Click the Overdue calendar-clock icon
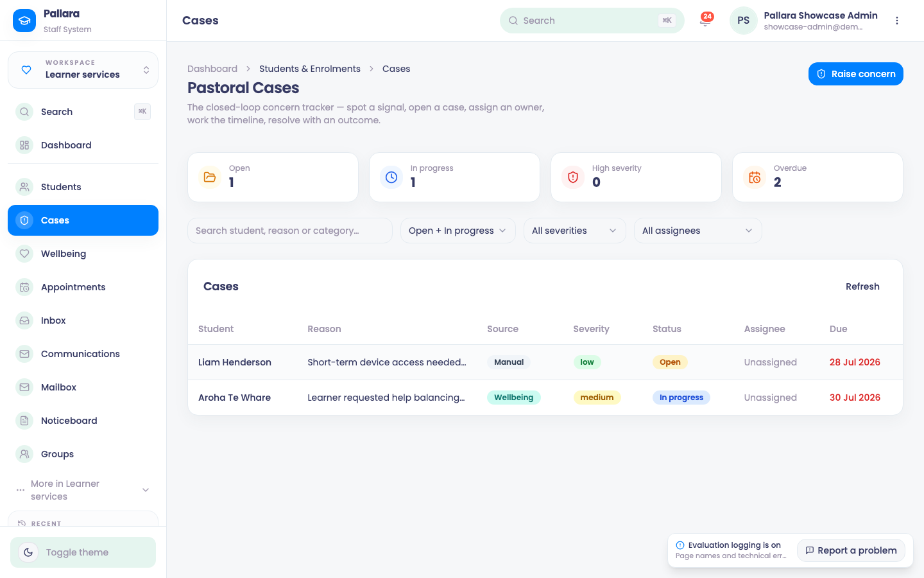Image resolution: width=924 pixels, height=578 pixels. [x=755, y=177]
